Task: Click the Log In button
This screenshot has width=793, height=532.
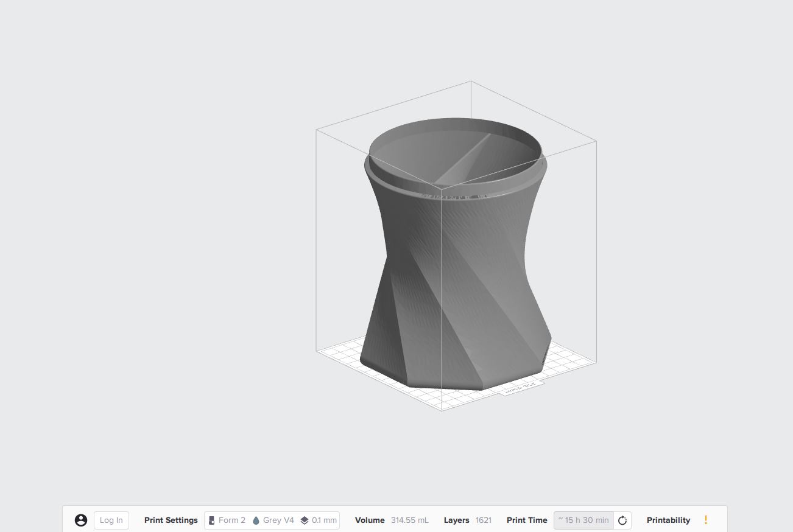Action: click(111, 520)
